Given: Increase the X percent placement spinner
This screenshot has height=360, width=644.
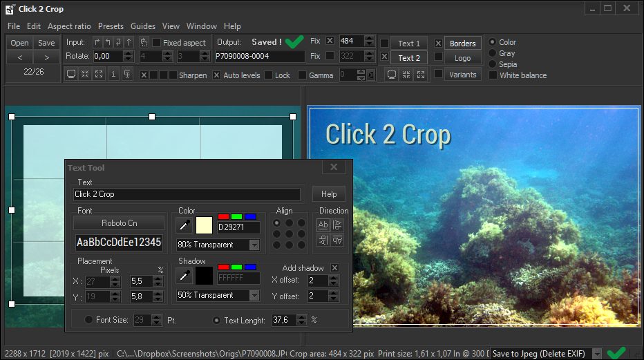Looking at the screenshot, I should coord(158,278).
